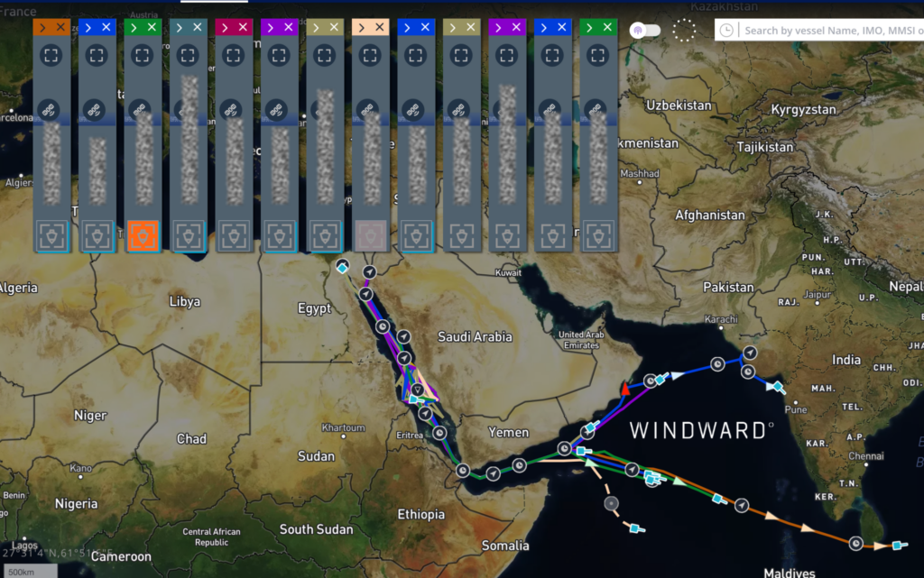Focus map on first blue-header card vessel
This screenshot has width=924, height=578.
(x=97, y=55)
